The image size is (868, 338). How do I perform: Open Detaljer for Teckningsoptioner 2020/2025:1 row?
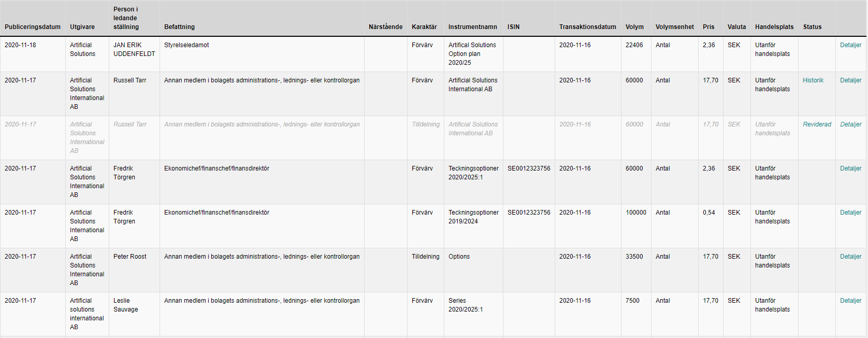pyautogui.click(x=850, y=168)
